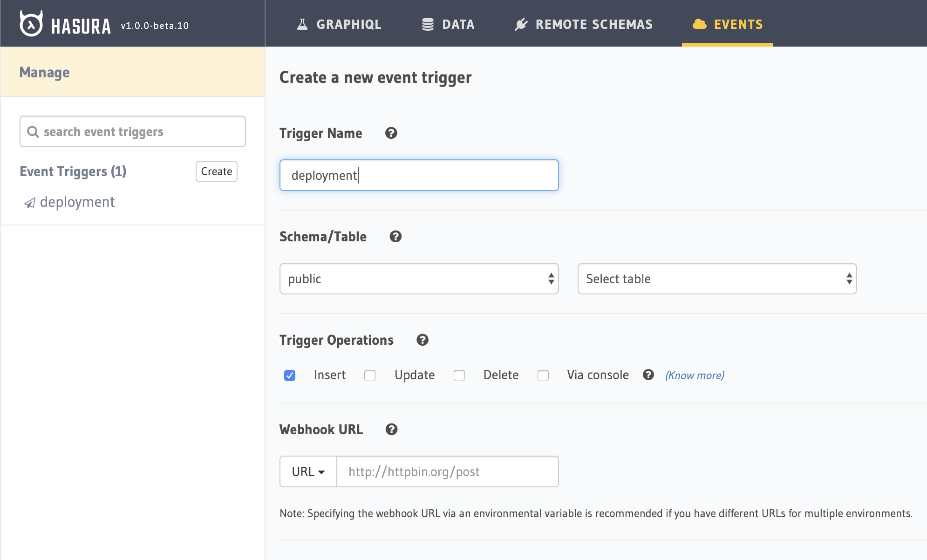927x560 pixels.
Task: Expand the URL type dropdown
Action: [x=308, y=471]
